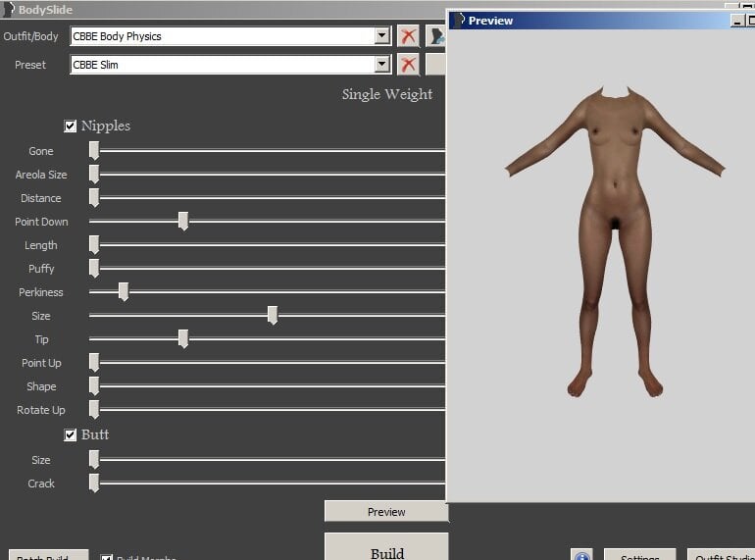Click the Preset label
755x560 pixels.
pyautogui.click(x=30, y=65)
